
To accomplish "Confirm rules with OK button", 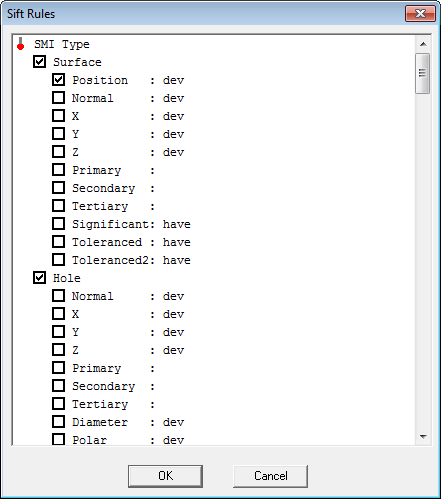I will [165, 476].
